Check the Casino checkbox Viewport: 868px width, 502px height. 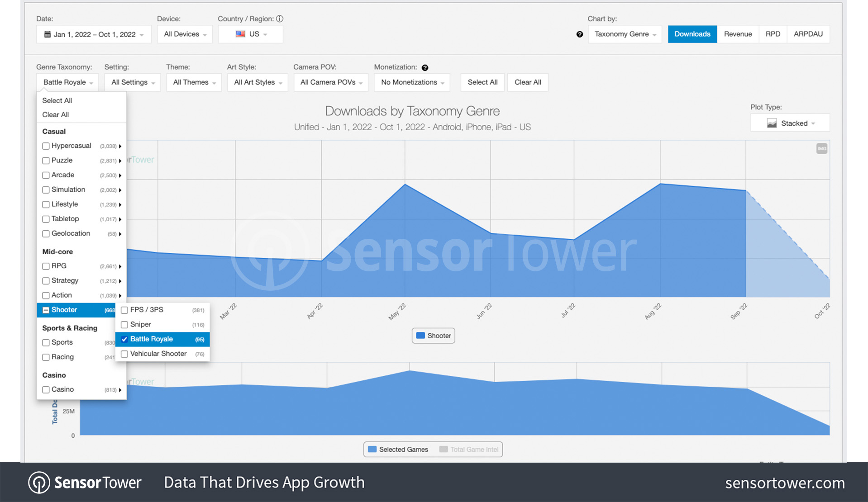point(46,390)
